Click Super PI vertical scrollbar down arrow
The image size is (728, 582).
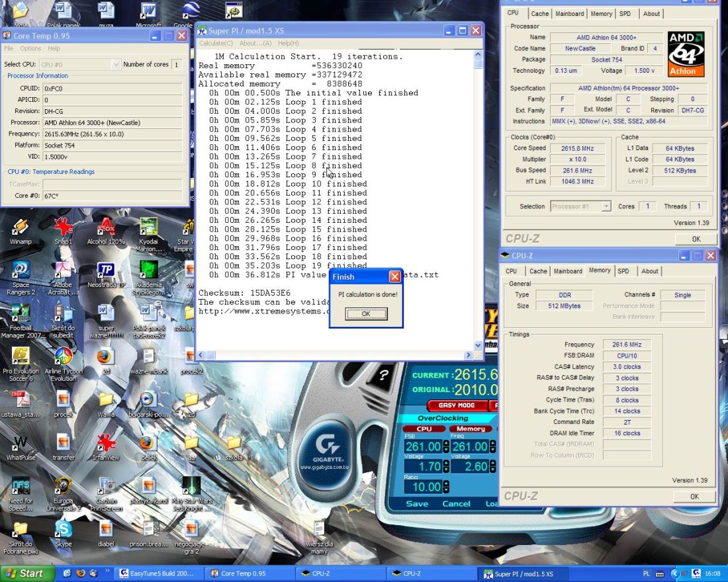pyautogui.click(x=478, y=345)
